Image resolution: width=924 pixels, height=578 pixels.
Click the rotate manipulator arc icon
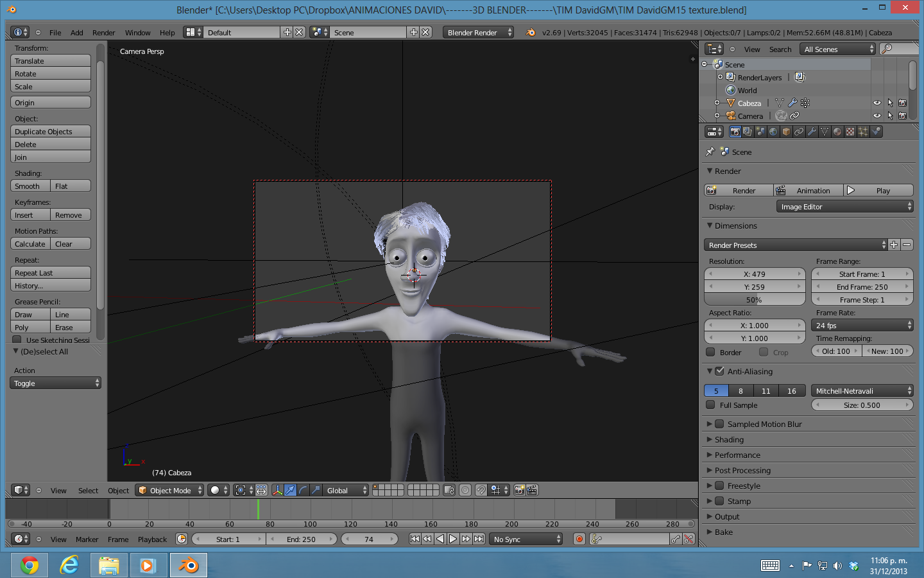pos(304,490)
